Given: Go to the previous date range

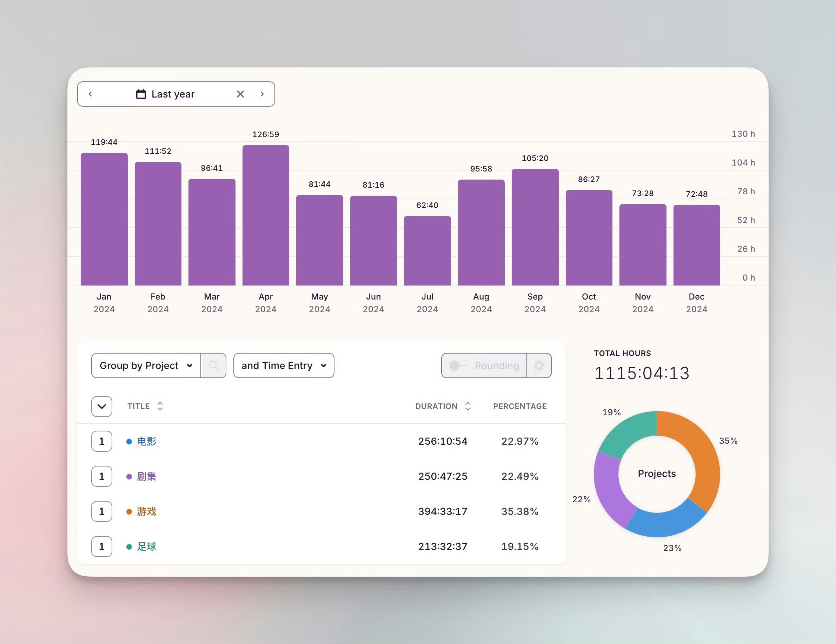Looking at the screenshot, I should point(90,94).
